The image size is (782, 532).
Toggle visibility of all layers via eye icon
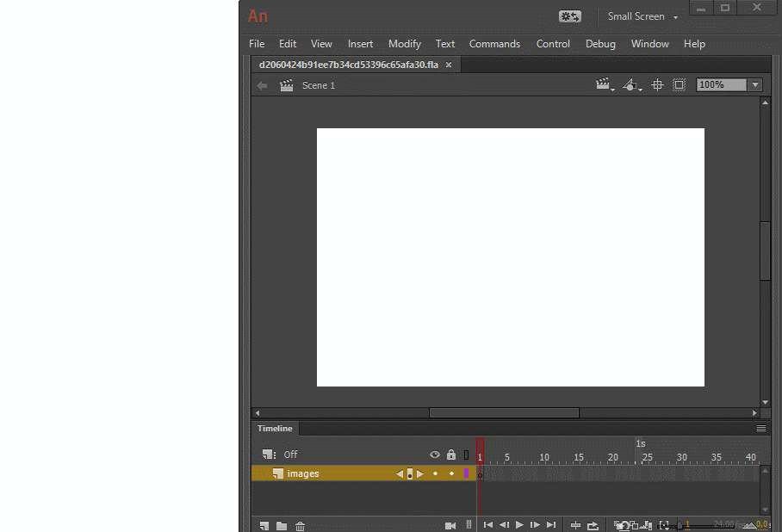click(435, 455)
